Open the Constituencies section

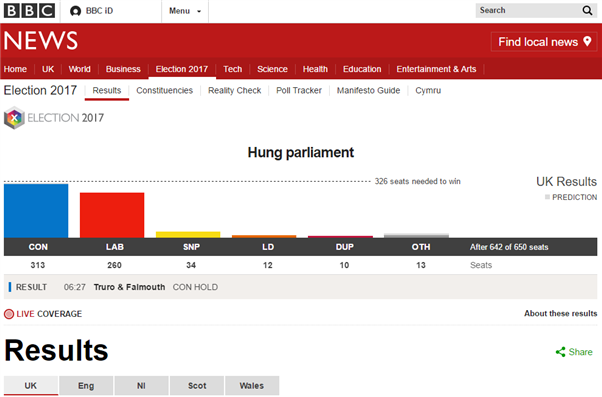tap(164, 91)
